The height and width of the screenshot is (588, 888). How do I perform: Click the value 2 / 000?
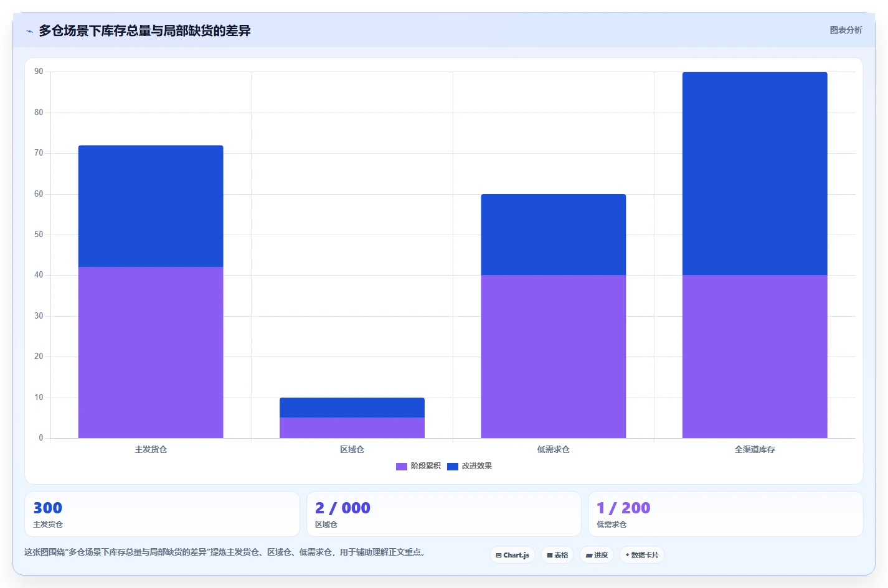pos(342,508)
